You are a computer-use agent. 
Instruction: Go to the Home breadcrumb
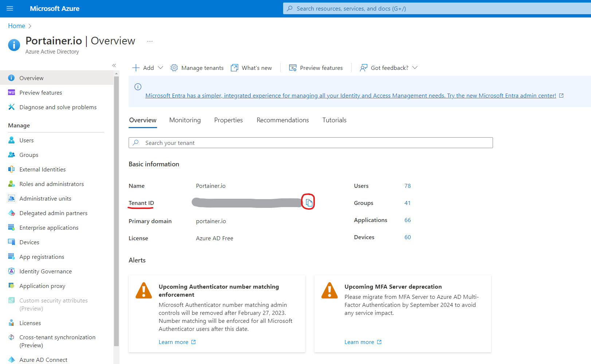(16, 26)
